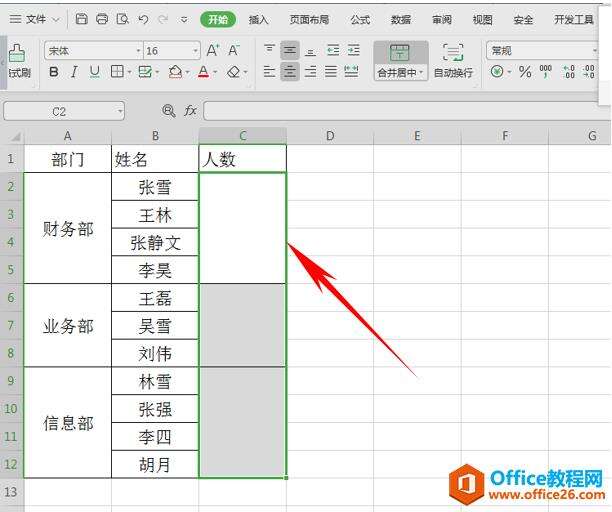
Task: Increase font size with larger A icon
Action: [213, 50]
